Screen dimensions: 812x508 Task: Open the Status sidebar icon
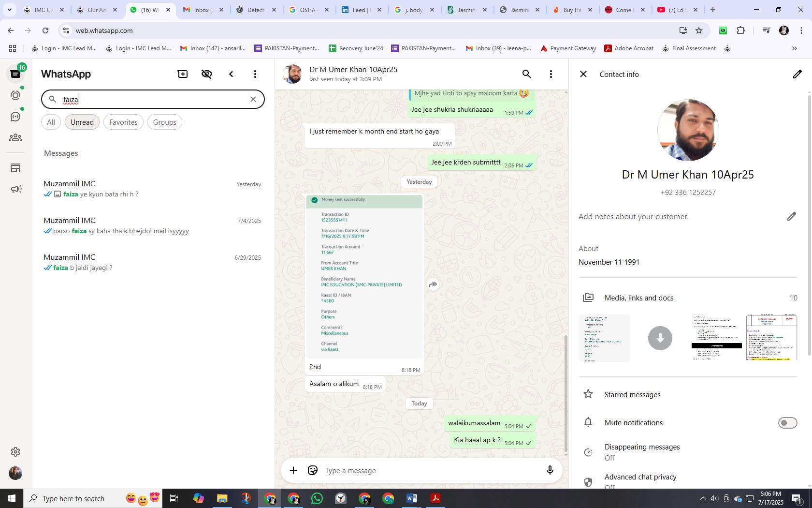[15, 95]
